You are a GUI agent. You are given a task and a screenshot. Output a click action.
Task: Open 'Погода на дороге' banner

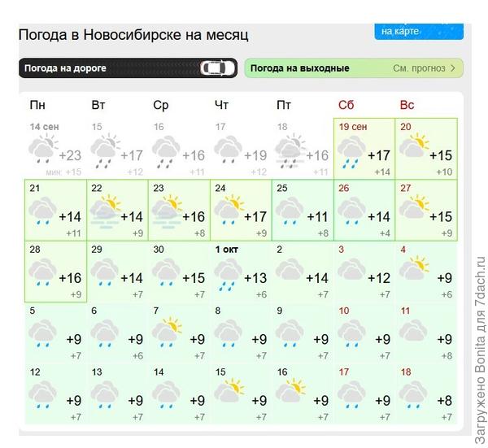128,67
